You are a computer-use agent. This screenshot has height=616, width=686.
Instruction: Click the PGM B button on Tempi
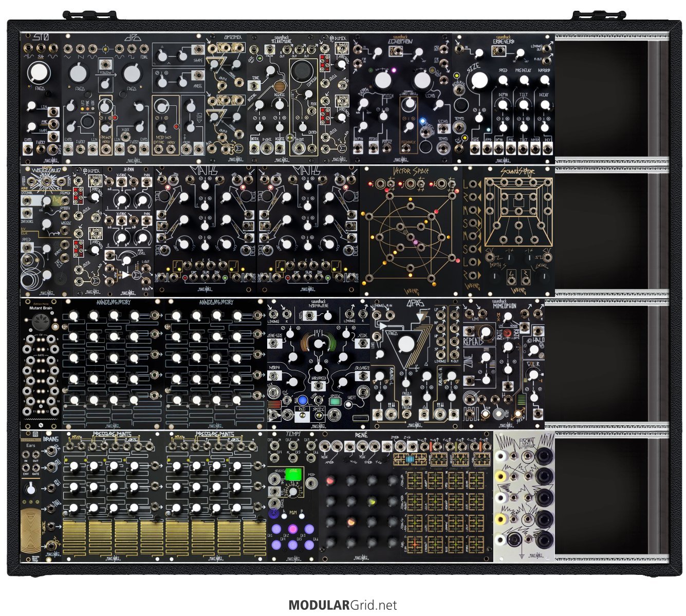[302, 515]
